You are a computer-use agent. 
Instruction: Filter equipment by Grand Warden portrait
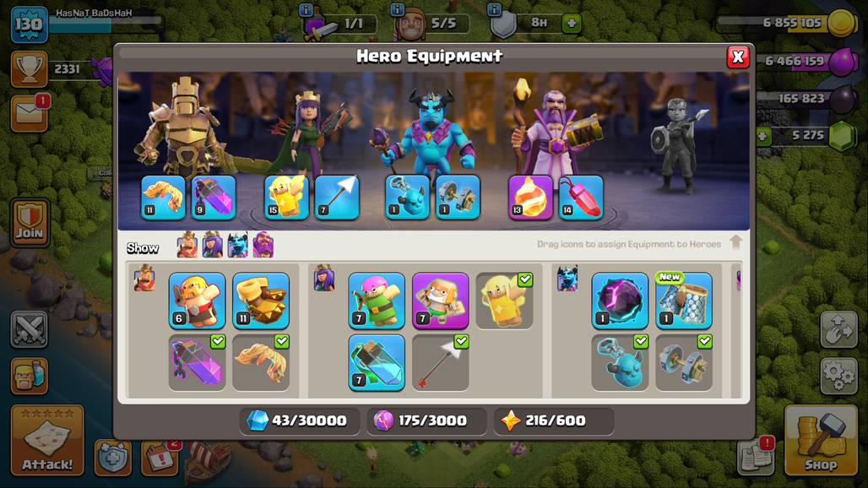263,245
